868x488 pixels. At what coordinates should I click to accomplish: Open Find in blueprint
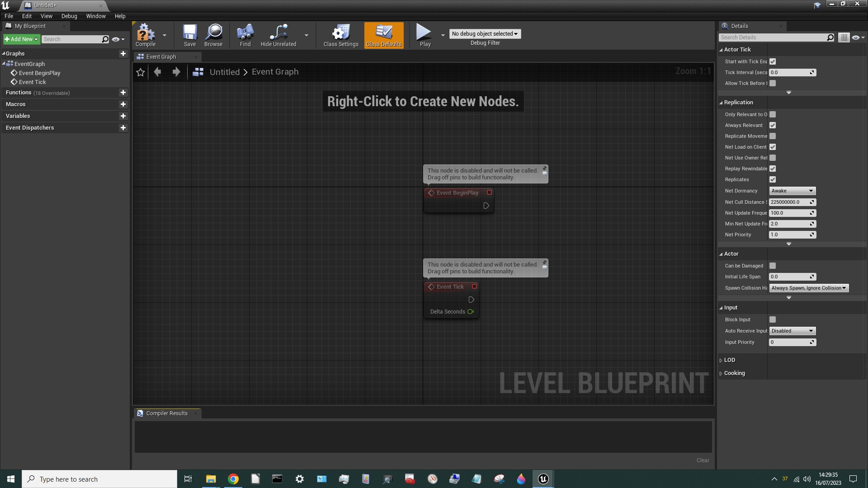point(245,35)
